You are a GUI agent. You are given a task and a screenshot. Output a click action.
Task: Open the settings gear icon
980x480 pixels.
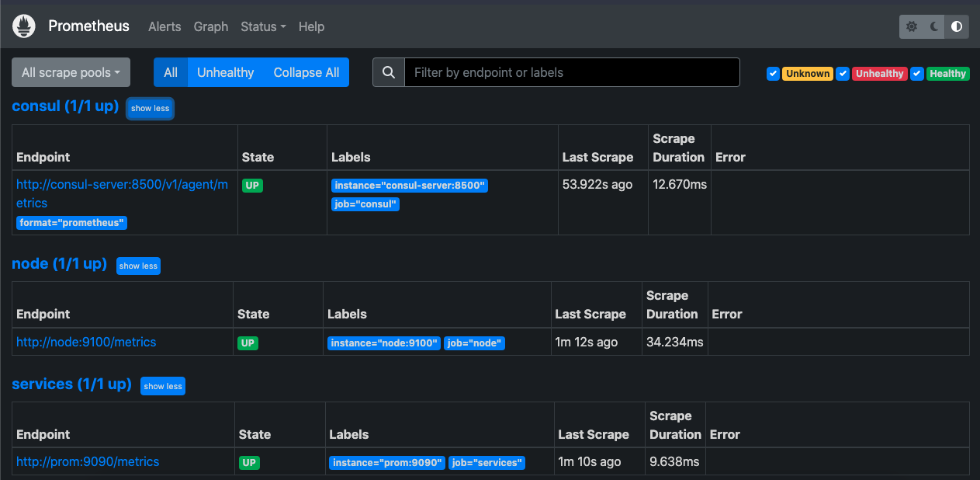pyautogui.click(x=911, y=26)
